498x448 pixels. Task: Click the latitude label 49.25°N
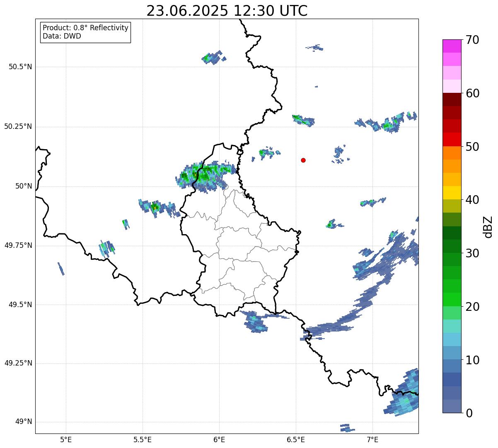[x=18, y=363]
